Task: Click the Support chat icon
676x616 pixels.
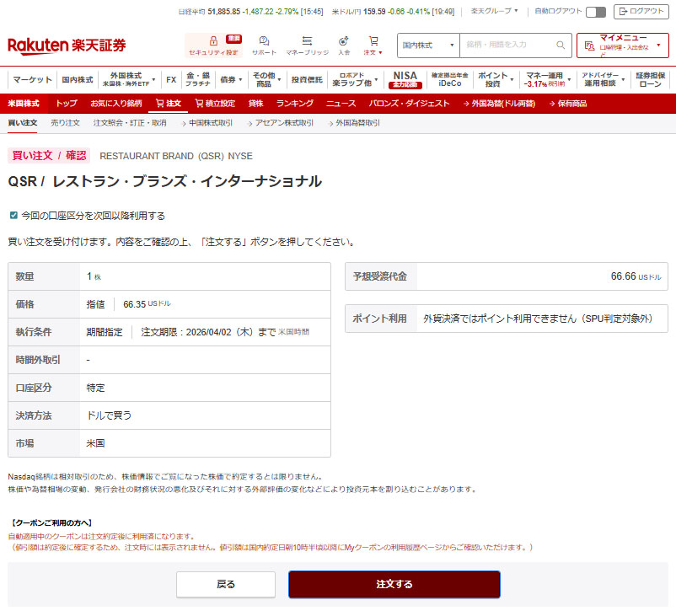Action: click(x=264, y=41)
